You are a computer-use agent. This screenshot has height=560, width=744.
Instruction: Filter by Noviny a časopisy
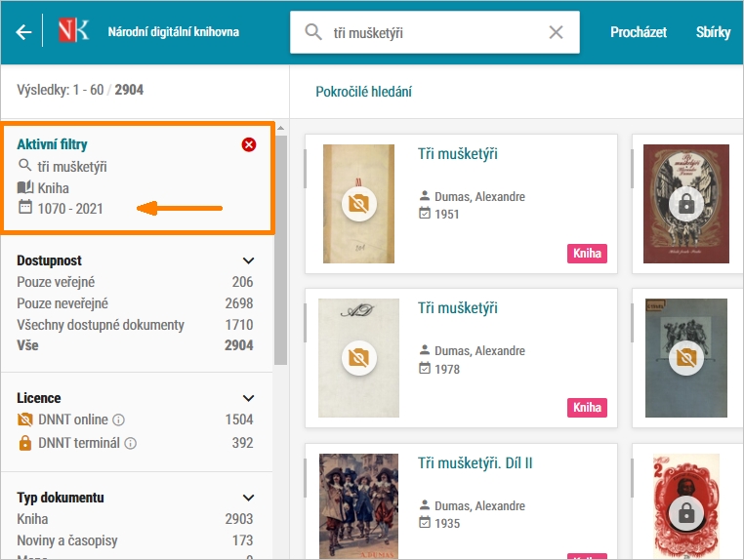pyautogui.click(x=135, y=540)
